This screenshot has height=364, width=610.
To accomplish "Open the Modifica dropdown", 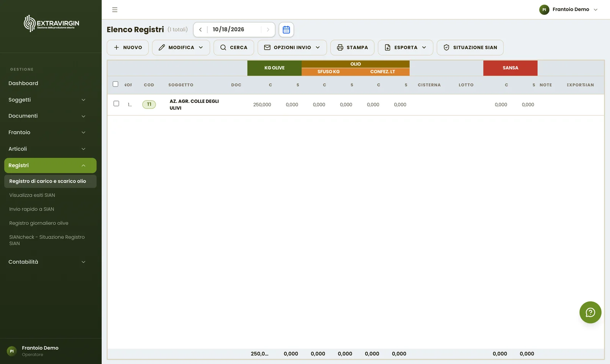I will click(181, 48).
